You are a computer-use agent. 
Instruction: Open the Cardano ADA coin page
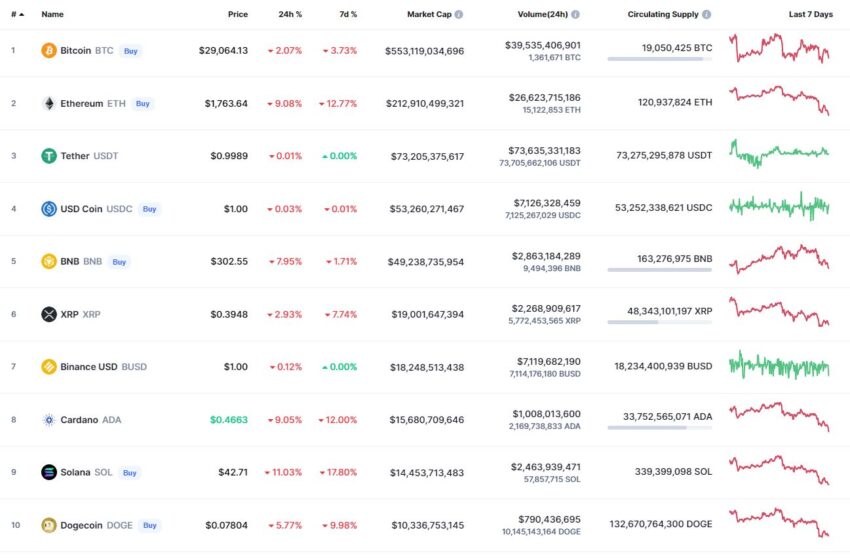coord(91,420)
